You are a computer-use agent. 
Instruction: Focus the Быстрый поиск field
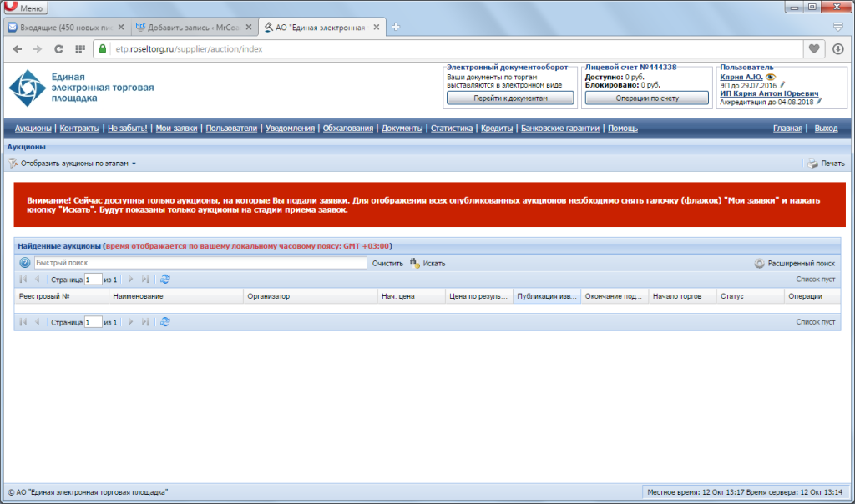point(200,263)
